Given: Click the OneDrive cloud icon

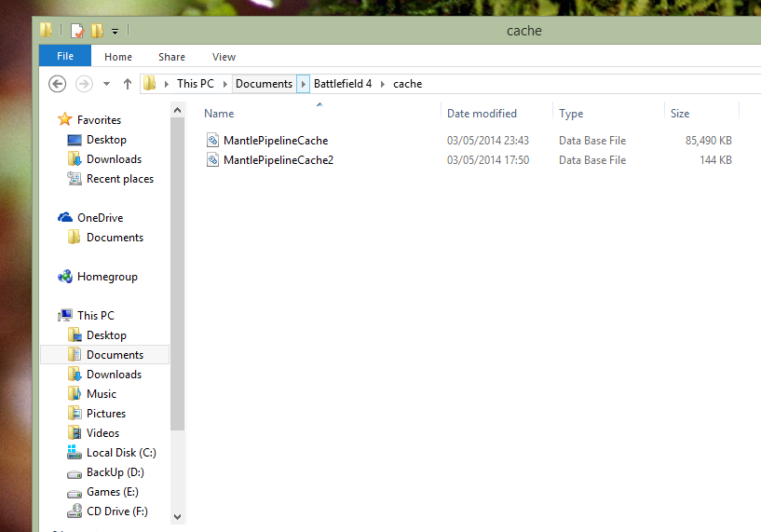Looking at the screenshot, I should [65, 217].
